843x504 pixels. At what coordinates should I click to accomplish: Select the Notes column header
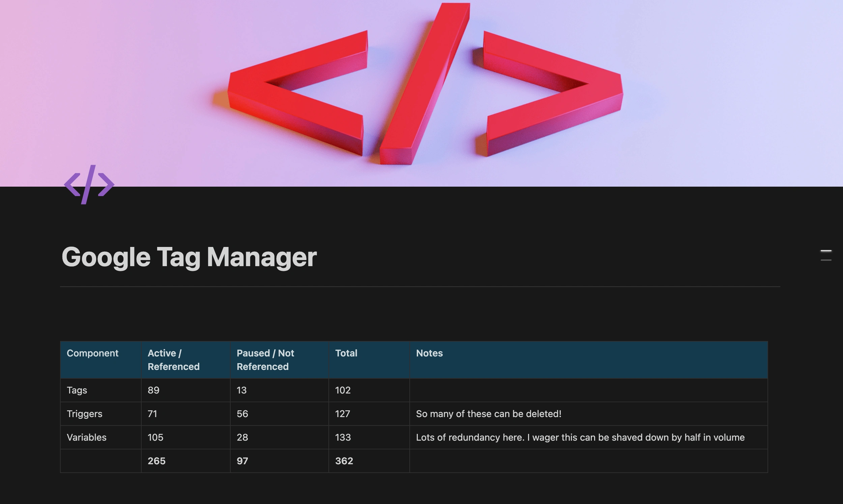tap(589, 360)
